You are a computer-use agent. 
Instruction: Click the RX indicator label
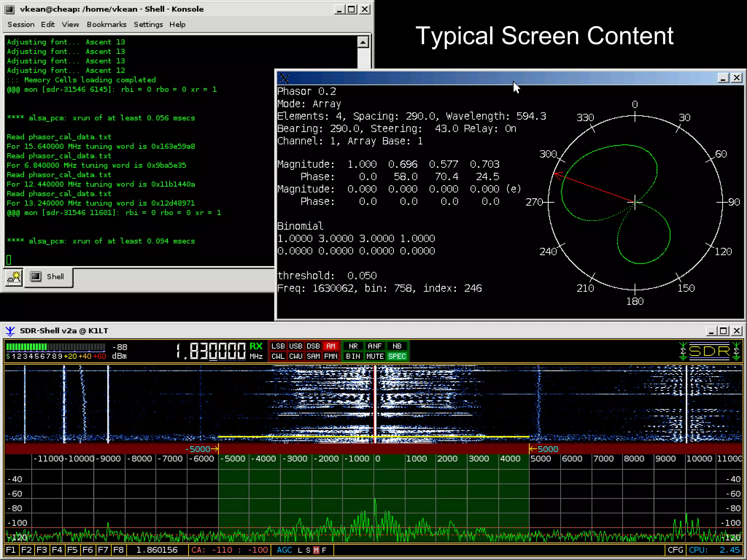pos(256,346)
